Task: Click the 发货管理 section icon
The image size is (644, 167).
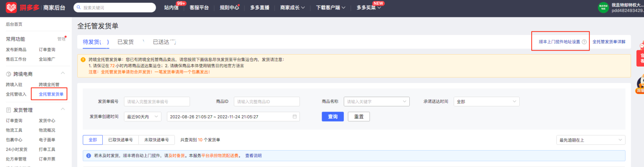Action: pyautogui.click(x=8, y=110)
